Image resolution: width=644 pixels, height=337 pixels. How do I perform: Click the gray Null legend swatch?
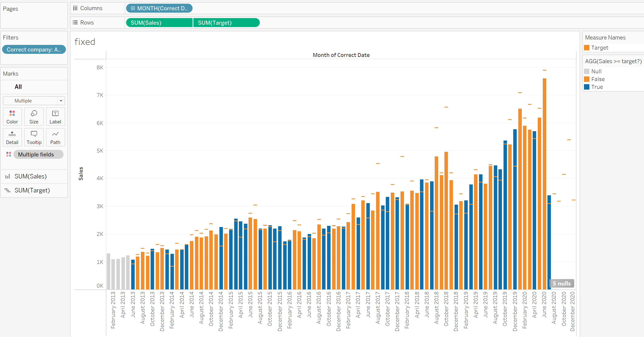(x=586, y=72)
